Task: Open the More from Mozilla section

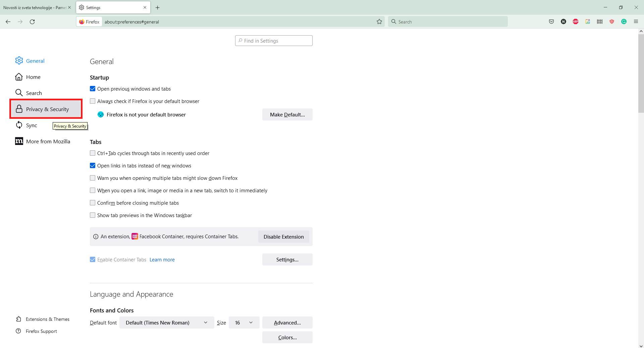Action: click(49, 141)
